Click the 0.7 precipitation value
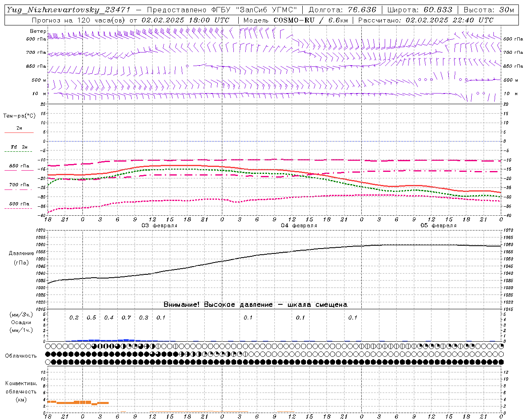The width and height of the screenshot is (525, 420). (126, 317)
